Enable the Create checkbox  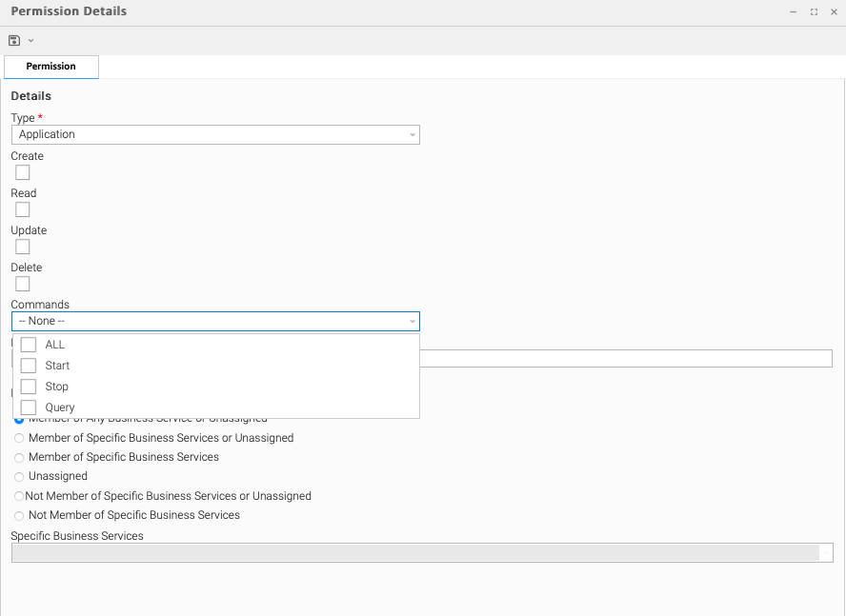pos(23,172)
